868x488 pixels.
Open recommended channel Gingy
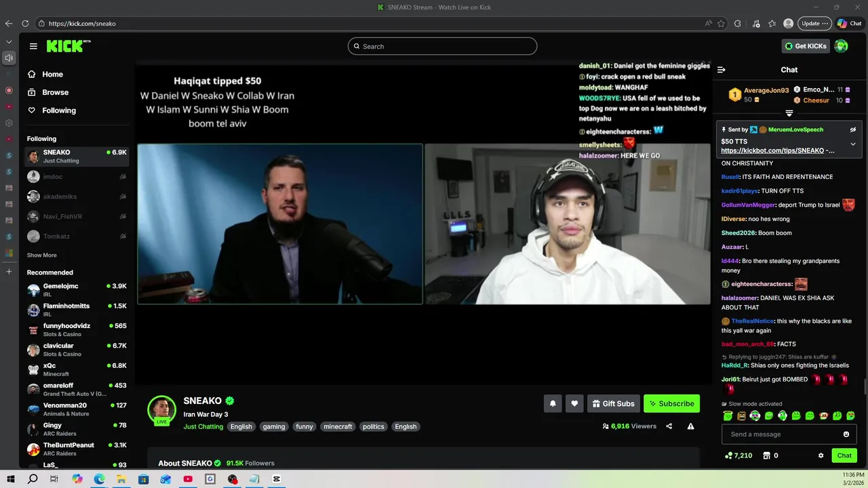coord(77,429)
